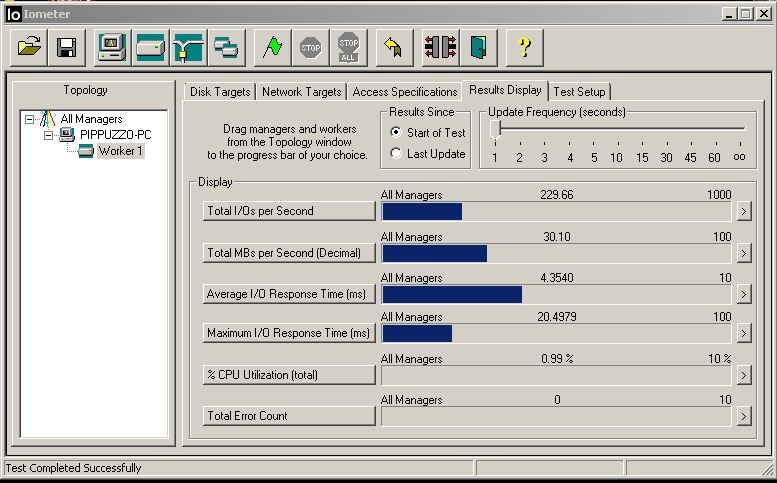Disconnect selected worker or manager icon
The height and width of the screenshot is (483, 777).
point(440,48)
